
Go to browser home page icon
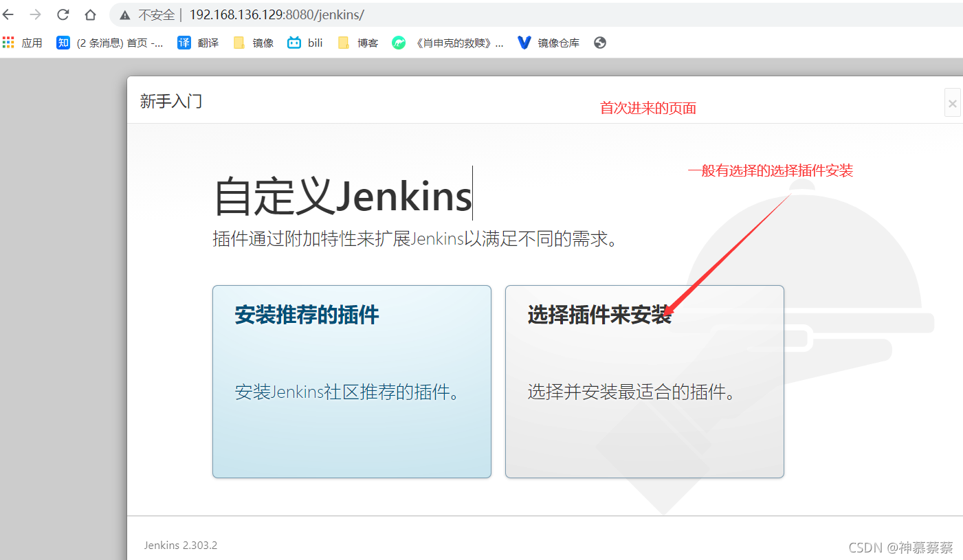pos(90,14)
